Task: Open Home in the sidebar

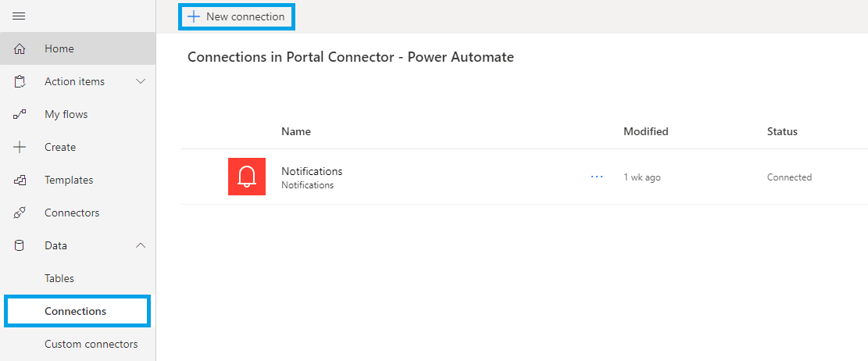Action: pos(77,48)
